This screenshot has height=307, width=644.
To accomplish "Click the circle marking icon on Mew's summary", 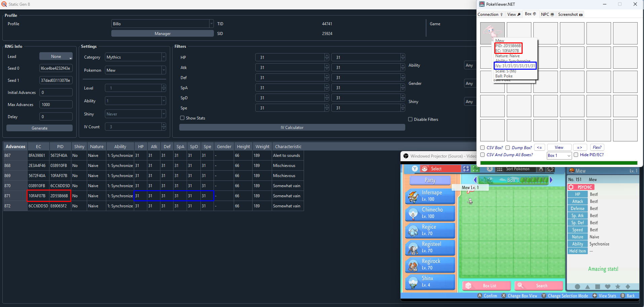I will [x=577, y=287].
